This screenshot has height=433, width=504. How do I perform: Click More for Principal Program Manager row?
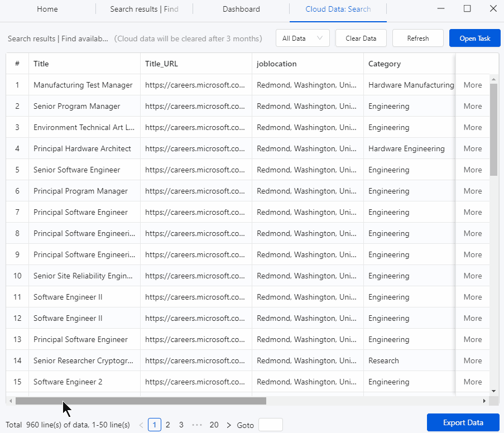(473, 191)
